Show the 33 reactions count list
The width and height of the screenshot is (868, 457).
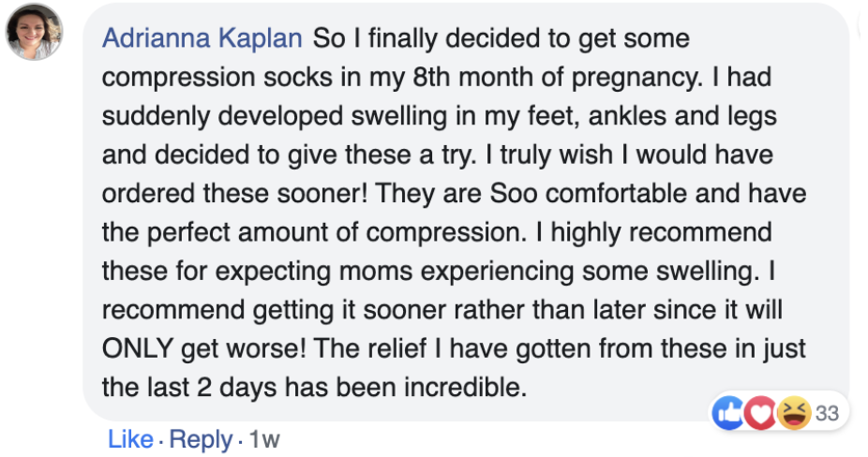point(826,413)
